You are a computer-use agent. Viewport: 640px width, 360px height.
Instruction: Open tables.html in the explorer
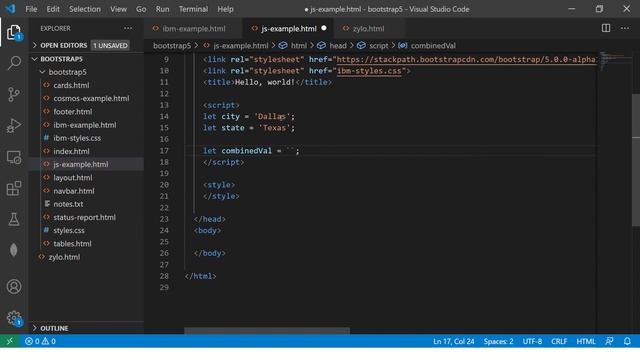[72, 244]
